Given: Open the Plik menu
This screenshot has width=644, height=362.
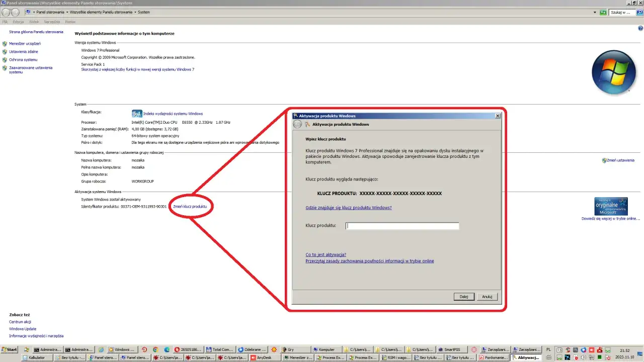Looking at the screenshot, I should (5, 22).
